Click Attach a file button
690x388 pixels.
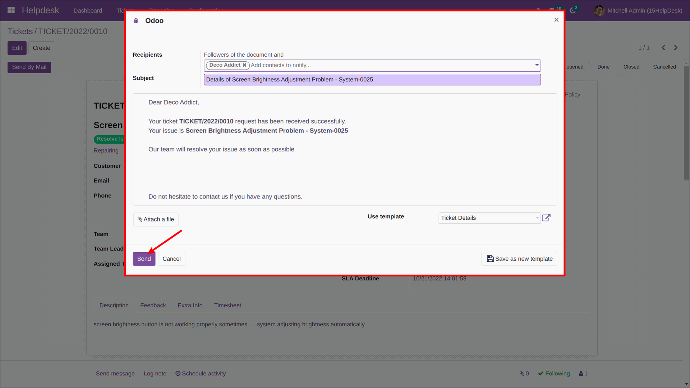click(156, 219)
